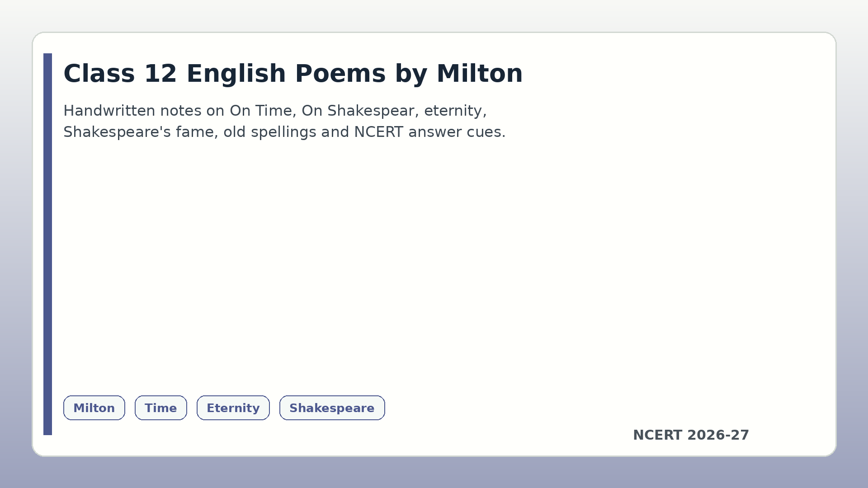The height and width of the screenshot is (488, 868).
Task: Select the Milton tag chip
Action: point(94,408)
